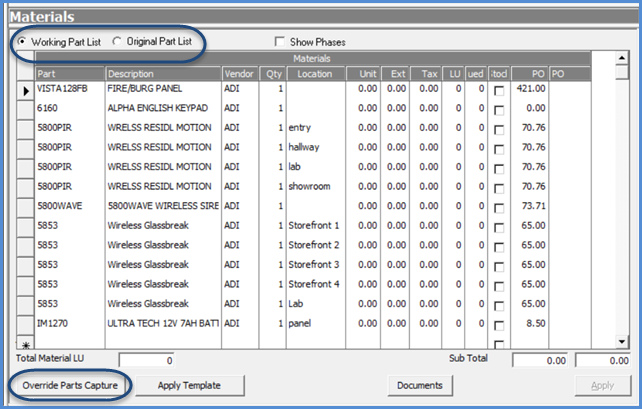
Task: Click the 73.71 PO value
Action: click(x=533, y=206)
